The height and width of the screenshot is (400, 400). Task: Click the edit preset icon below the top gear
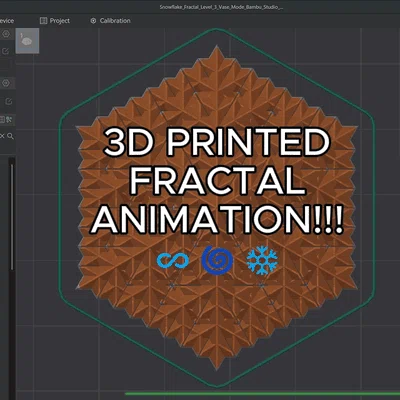[x=6, y=51]
